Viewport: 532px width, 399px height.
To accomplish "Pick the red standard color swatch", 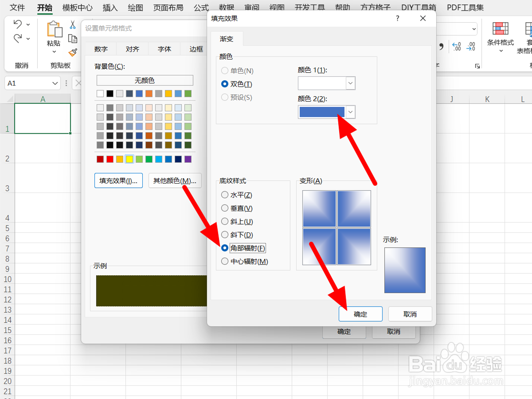I will (x=110, y=159).
